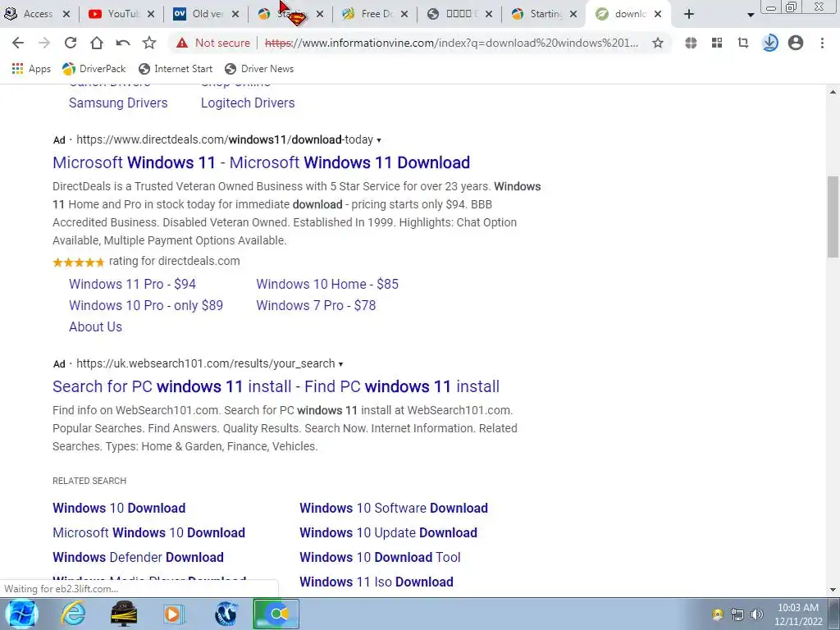Click the Not secure warning triangle
This screenshot has height=630, width=840.
click(182, 43)
